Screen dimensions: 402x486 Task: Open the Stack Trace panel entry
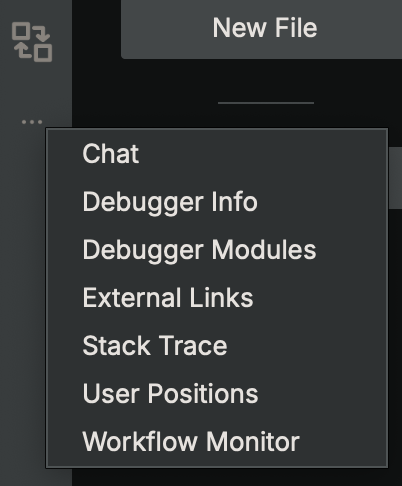(217, 346)
